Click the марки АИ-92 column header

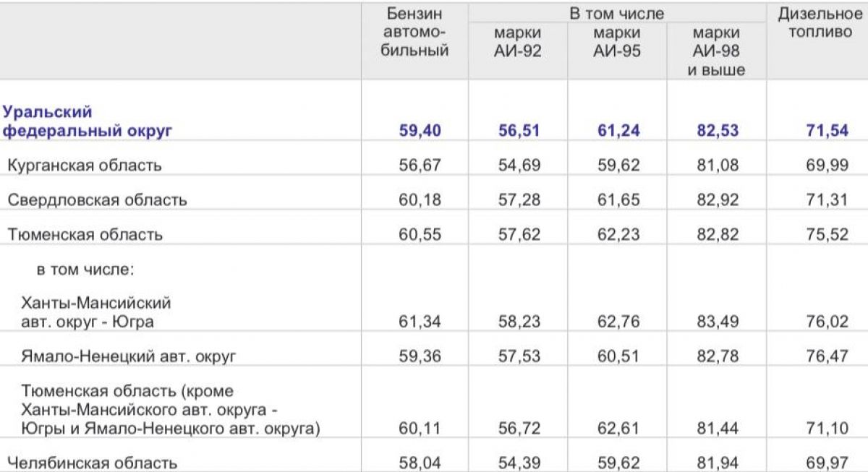click(x=518, y=42)
